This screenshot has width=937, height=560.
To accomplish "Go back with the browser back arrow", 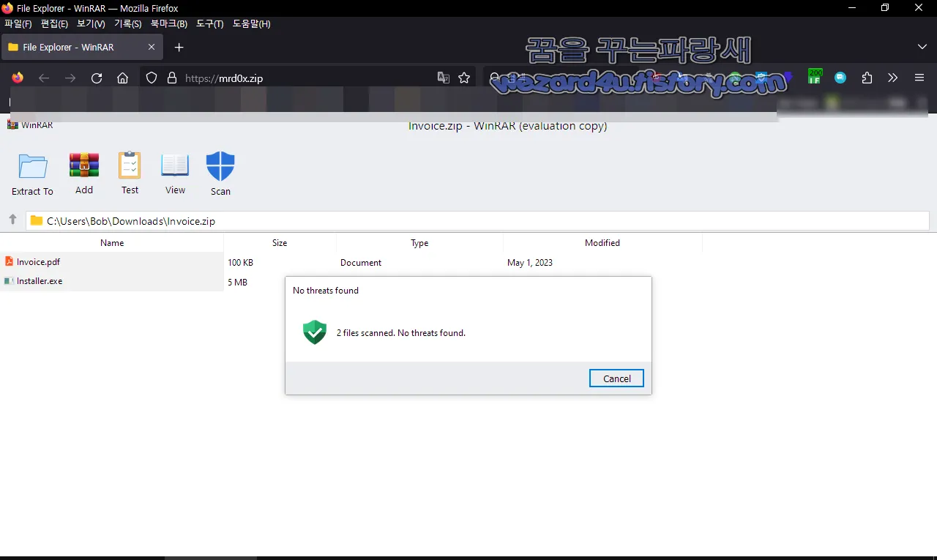I will 44,78.
